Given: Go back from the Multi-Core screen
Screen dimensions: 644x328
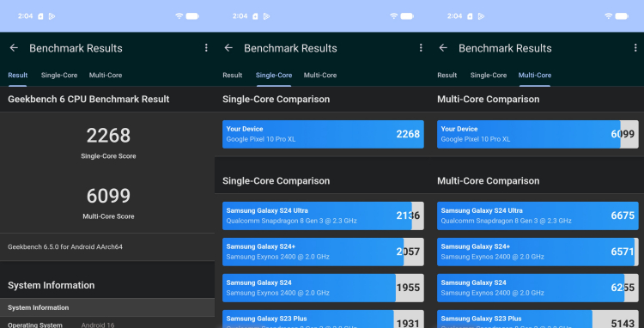Looking at the screenshot, I should 443,48.
